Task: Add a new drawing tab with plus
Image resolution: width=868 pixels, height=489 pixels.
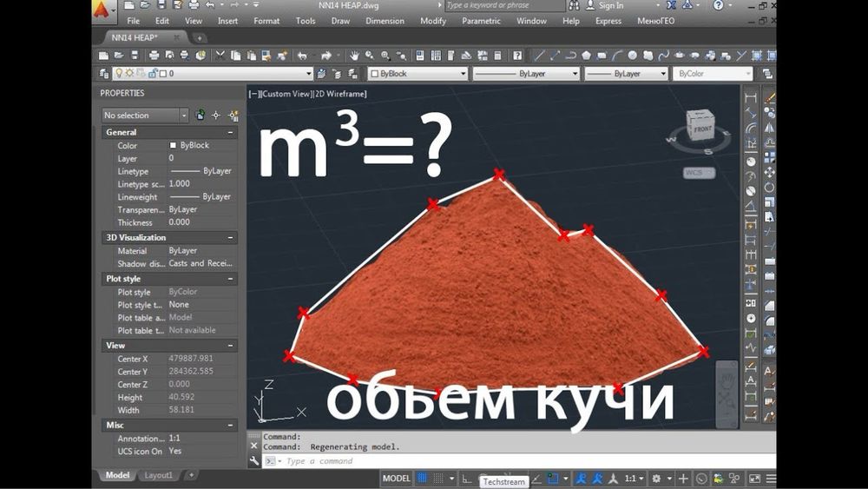Action: [200, 37]
